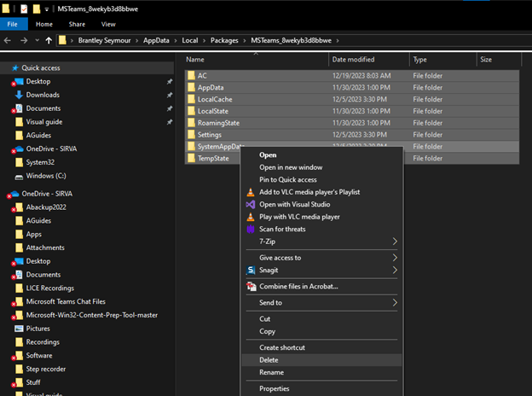The image size is (532, 396).
Task: Open the Share ribbon tab
Action: (x=77, y=24)
